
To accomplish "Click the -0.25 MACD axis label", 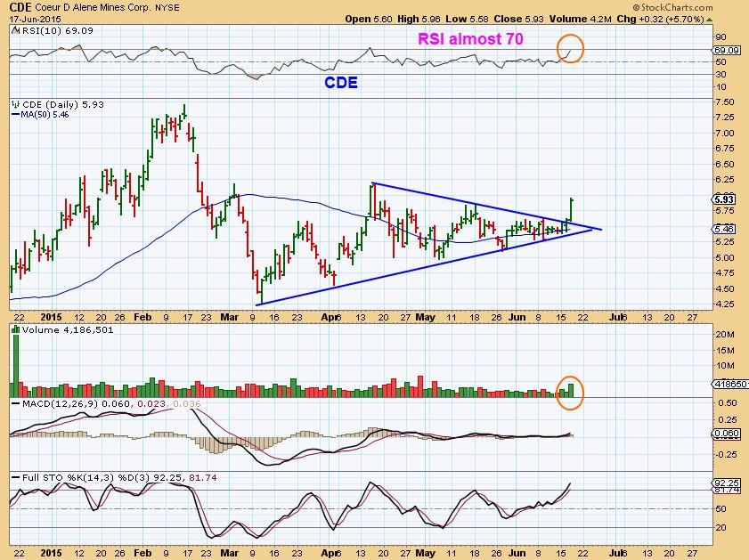I will click(x=726, y=454).
